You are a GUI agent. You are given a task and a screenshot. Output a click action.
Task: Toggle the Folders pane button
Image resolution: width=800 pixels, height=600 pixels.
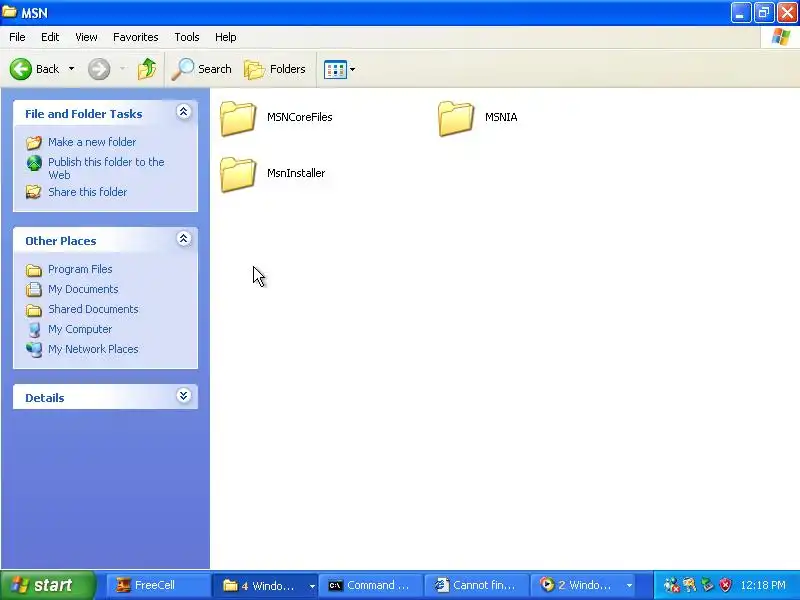(275, 69)
